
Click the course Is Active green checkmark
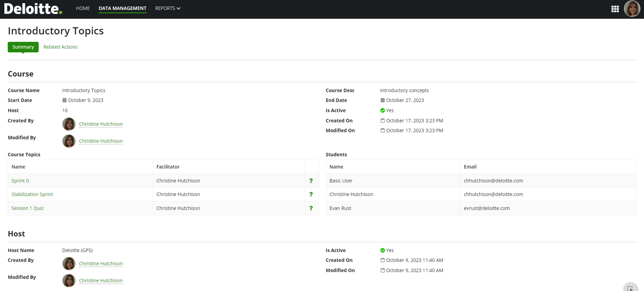pyautogui.click(x=382, y=110)
